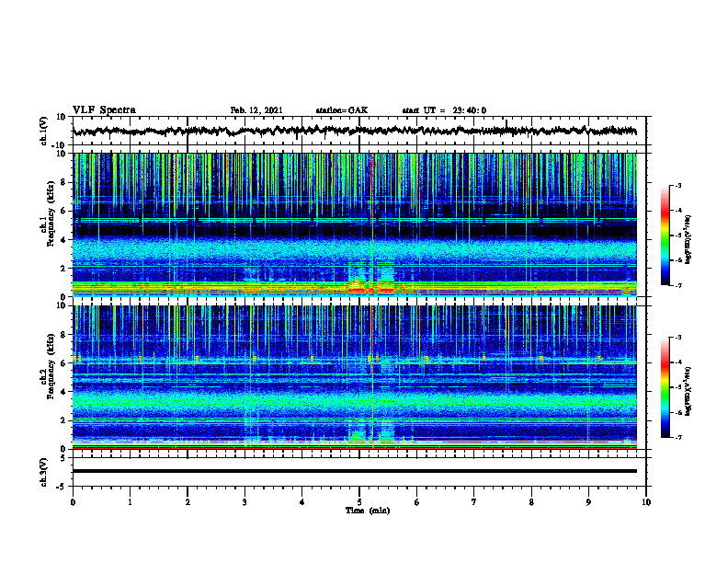Click the ch.3(V) axis label
Screen dimensions: 728x563
[44, 473]
